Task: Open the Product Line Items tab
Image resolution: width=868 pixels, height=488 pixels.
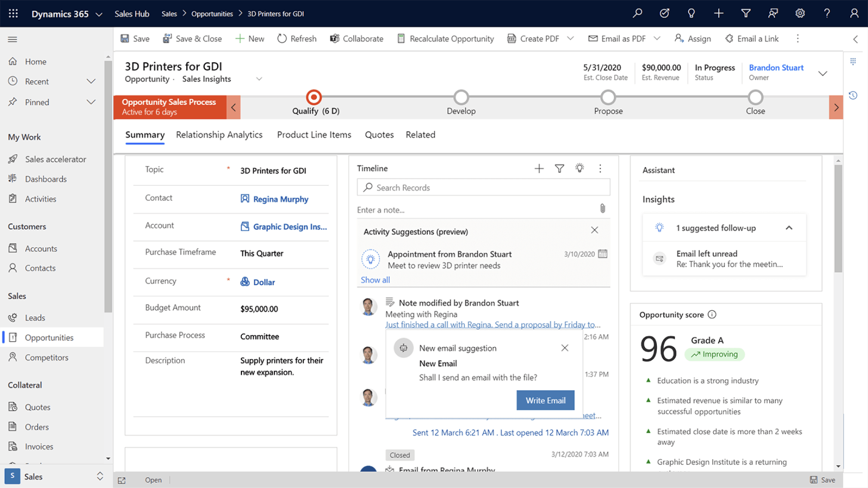Action: 314,135
